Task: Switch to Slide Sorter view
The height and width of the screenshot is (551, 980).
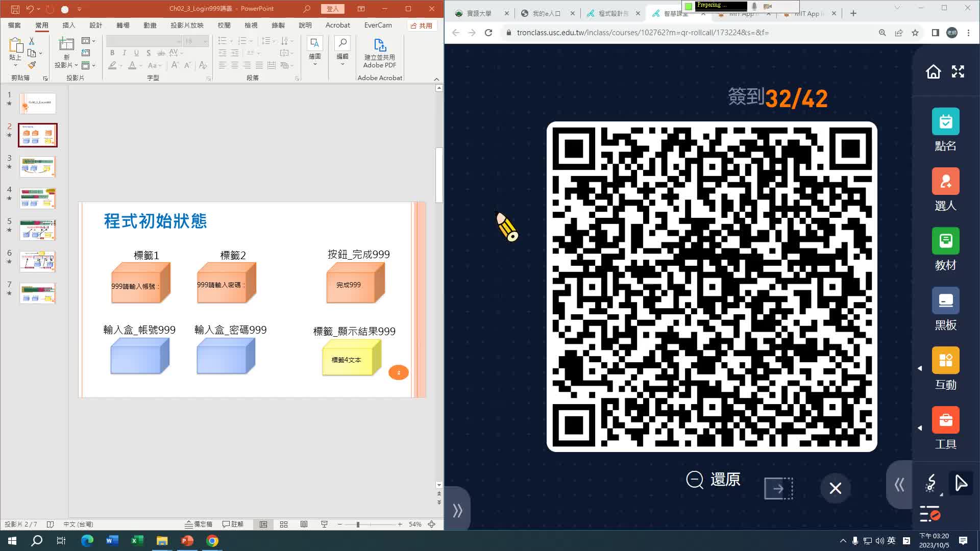Action: tap(284, 524)
